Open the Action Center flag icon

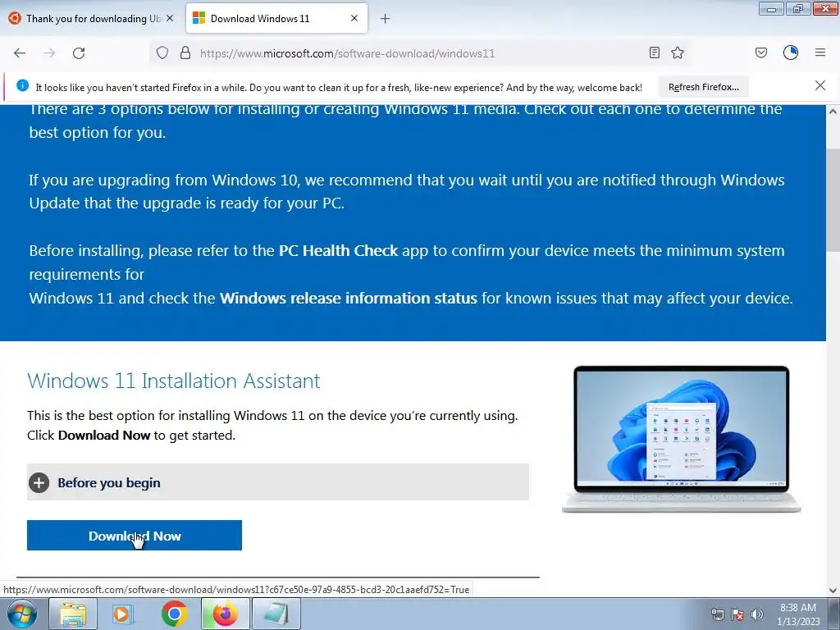(737, 614)
